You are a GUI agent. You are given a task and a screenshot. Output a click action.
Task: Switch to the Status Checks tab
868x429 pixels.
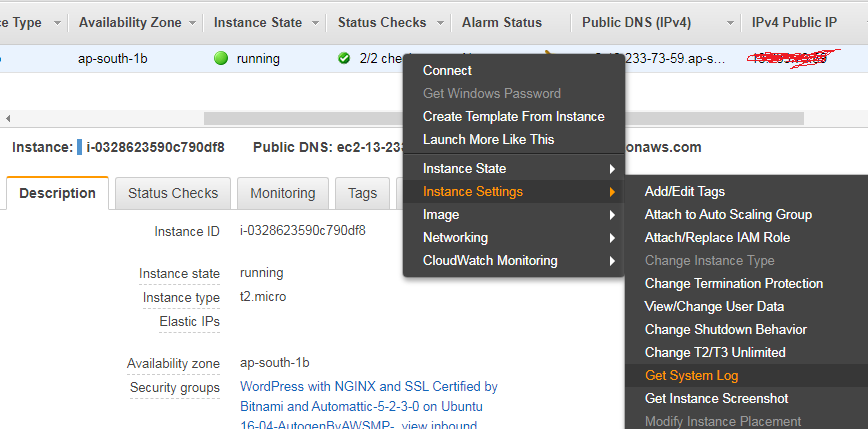click(173, 193)
